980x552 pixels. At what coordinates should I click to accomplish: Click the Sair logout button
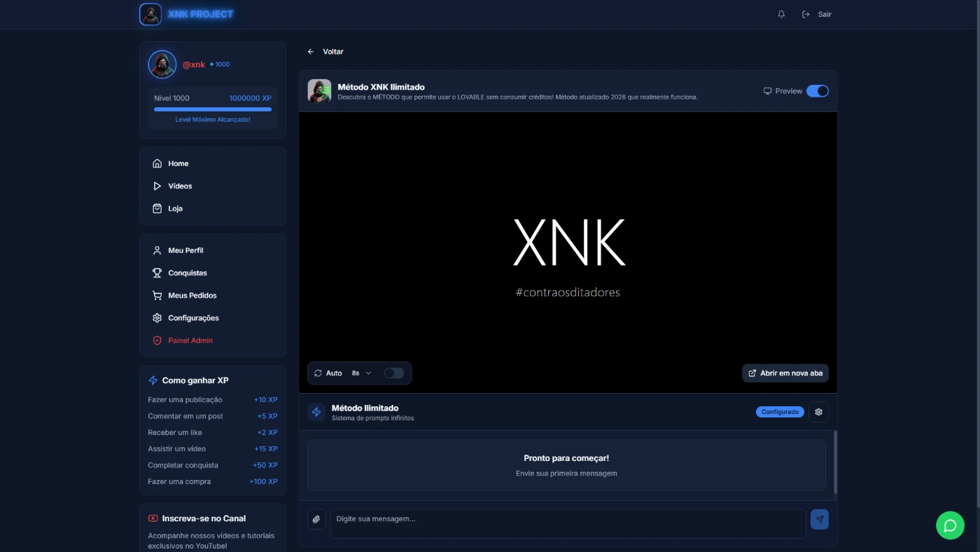[817, 14]
